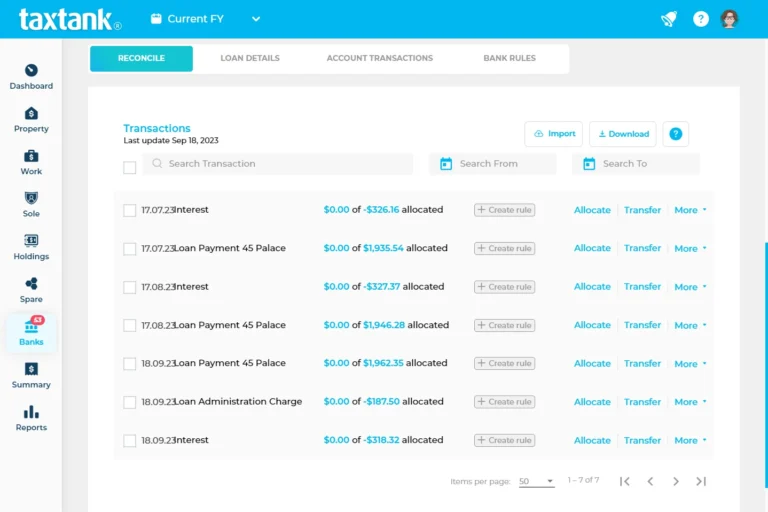The width and height of the screenshot is (768, 512).
Task: Create rule for 17.07.23 Interest
Action: 504,210
